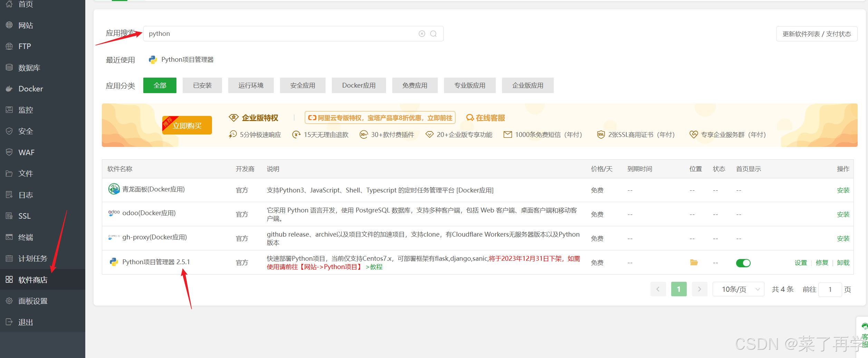Select the 已安装 category tab
Viewport: 868px width, 358px height.
click(202, 85)
